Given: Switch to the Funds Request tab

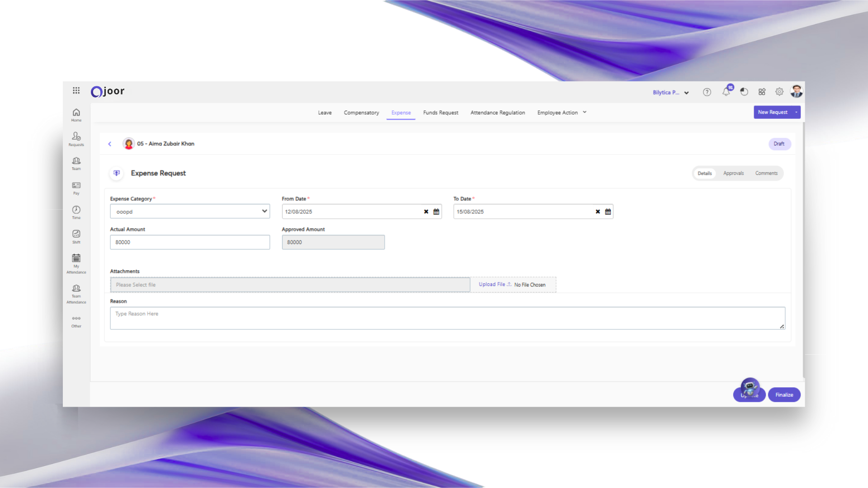Looking at the screenshot, I should [x=440, y=113].
